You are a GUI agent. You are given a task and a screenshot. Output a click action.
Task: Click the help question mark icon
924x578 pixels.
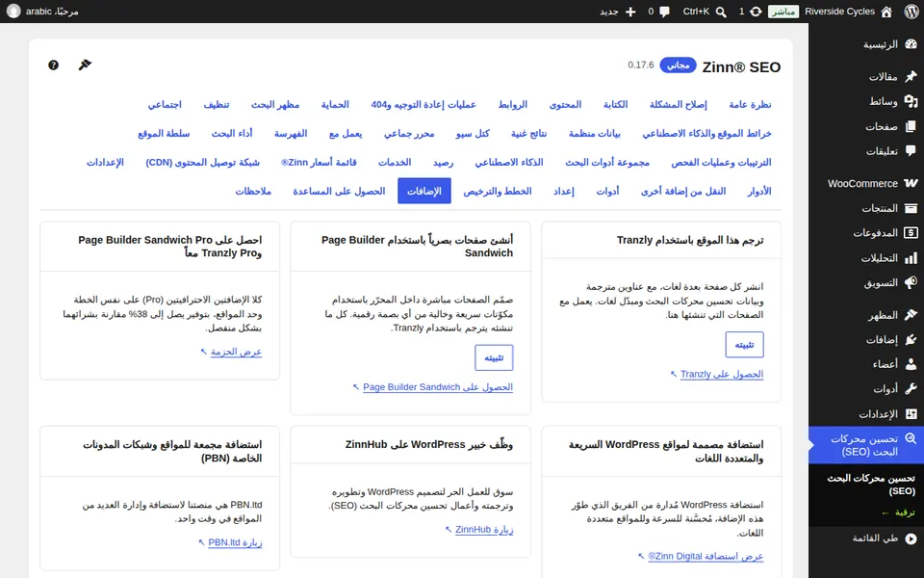[x=53, y=65]
